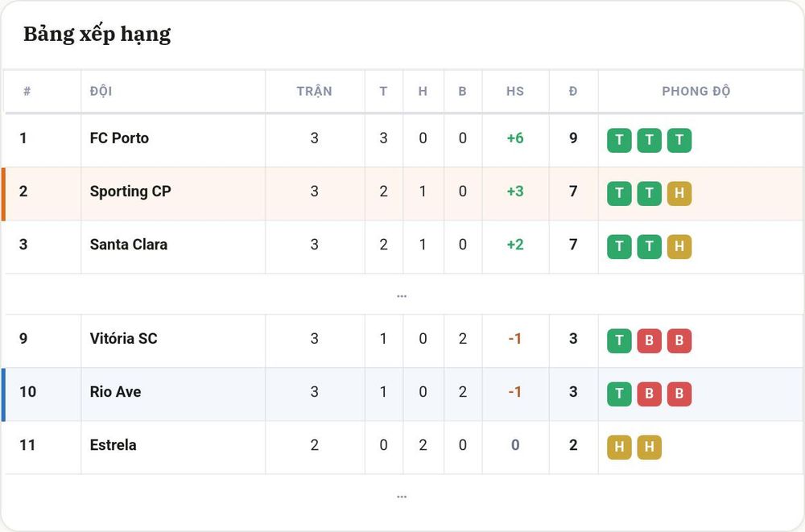Click Santa Clara's yellow H form badge
Image resolution: width=805 pixels, height=532 pixels.
tap(679, 246)
